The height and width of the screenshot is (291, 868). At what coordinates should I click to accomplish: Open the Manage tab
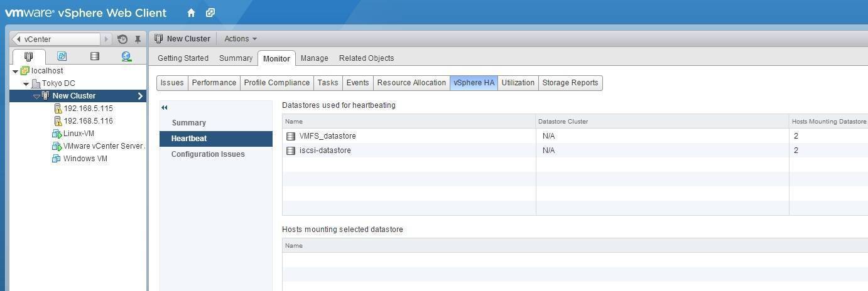pyautogui.click(x=314, y=58)
